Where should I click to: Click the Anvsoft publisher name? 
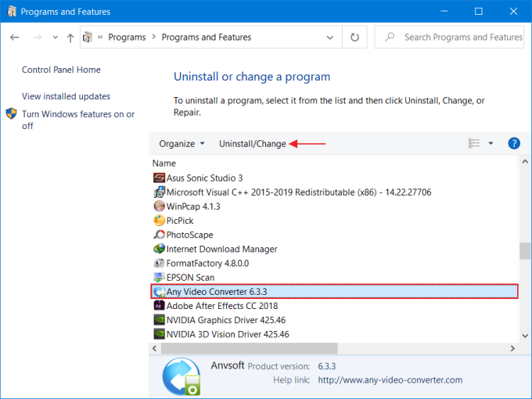click(x=228, y=365)
